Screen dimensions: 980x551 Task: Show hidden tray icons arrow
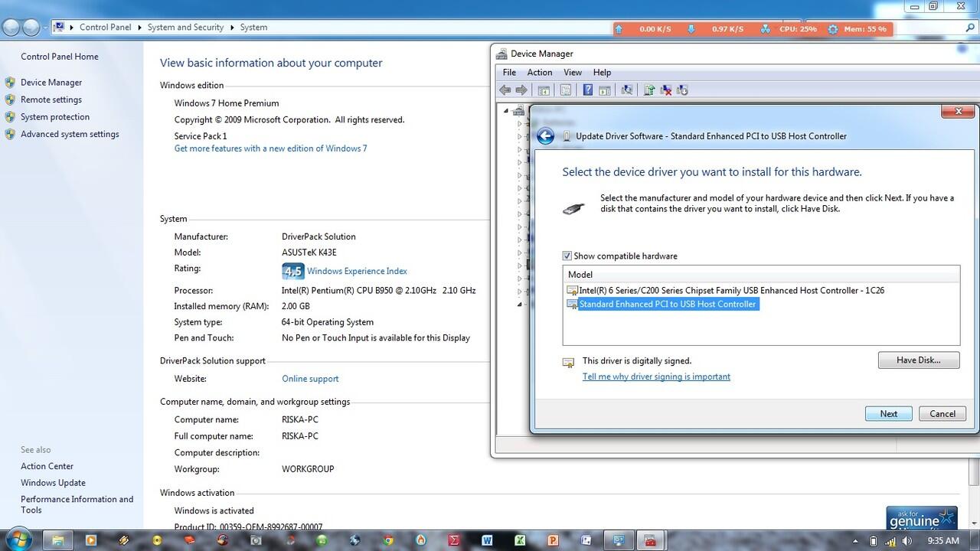point(854,541)
